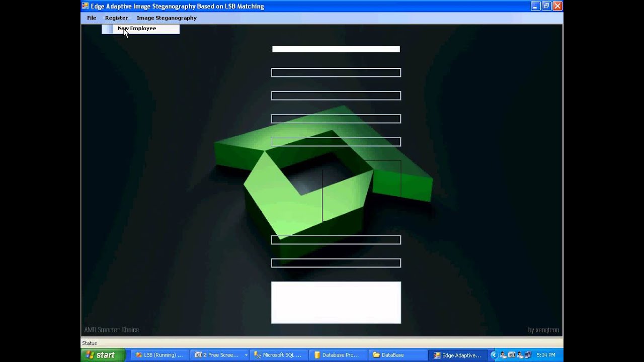
Task: Switch to Database Pro taskbar item
Action: [338, 355]
